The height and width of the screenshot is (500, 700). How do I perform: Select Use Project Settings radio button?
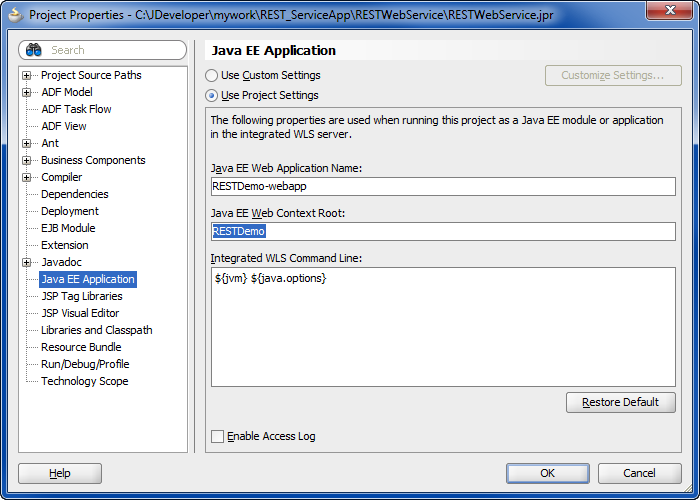point(211,96)
